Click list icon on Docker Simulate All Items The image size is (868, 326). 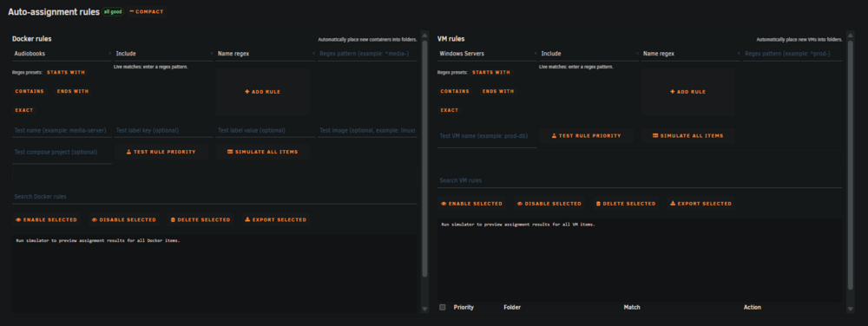[230, 152]
